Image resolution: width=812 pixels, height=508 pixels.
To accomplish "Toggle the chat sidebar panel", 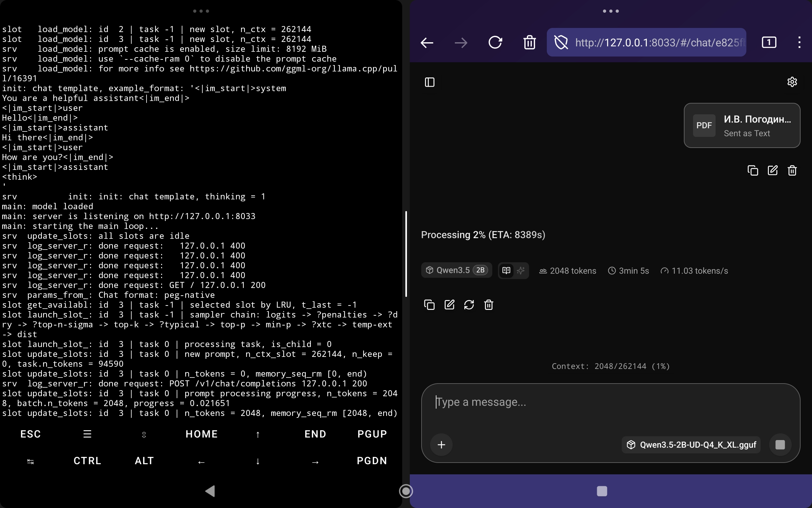I will 430,82.
